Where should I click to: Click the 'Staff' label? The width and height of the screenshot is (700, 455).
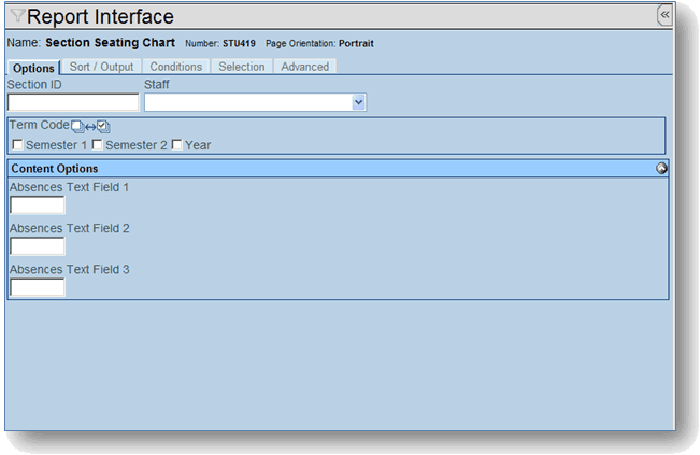point(157,84)
